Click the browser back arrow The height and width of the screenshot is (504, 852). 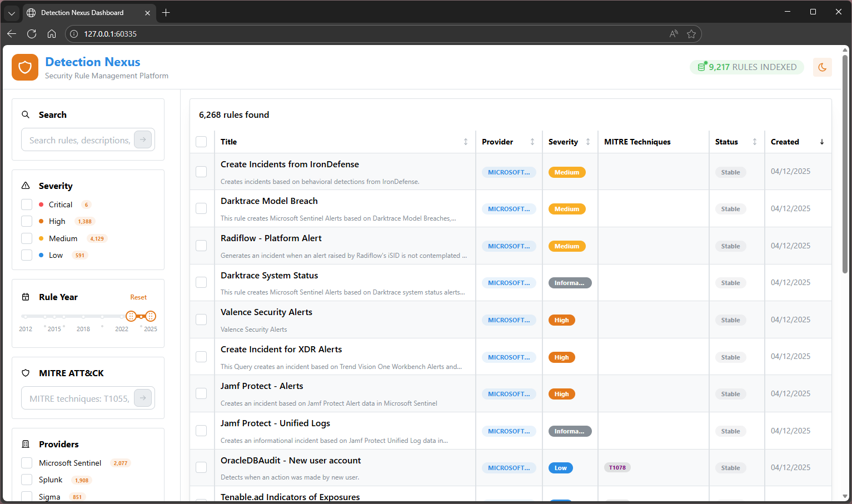12,34
